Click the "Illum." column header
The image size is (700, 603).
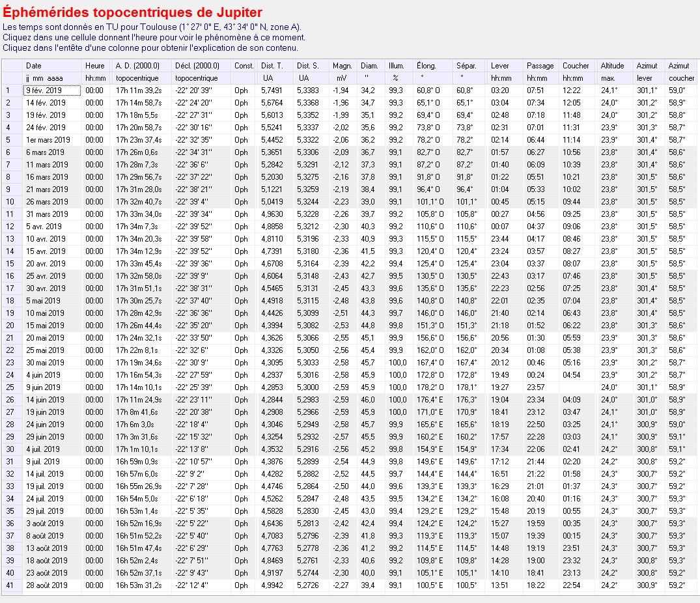396,66
